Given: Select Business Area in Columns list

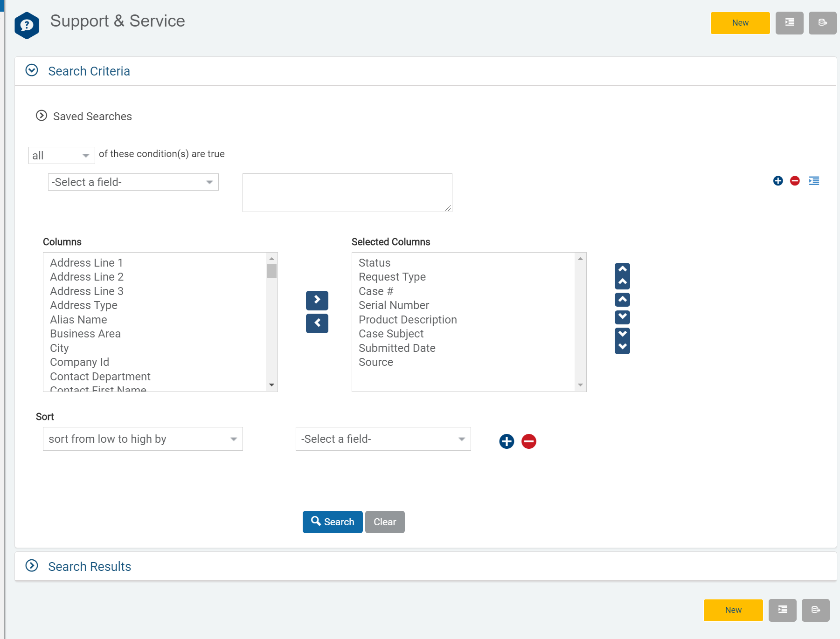Looking at the screenshot, I should pyautogui.click(x=85, y=334).
